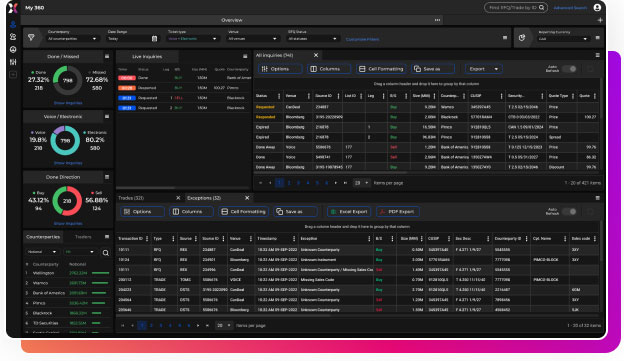Open the Export dropdown in All Inquiries
This screenshot has height=361, width=624.
point(484,69)
